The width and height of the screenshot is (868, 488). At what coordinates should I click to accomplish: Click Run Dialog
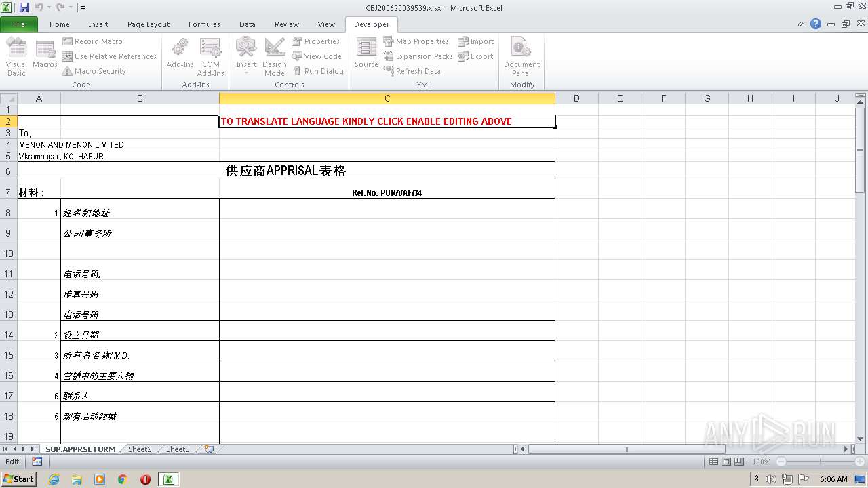tap(318, 71)
